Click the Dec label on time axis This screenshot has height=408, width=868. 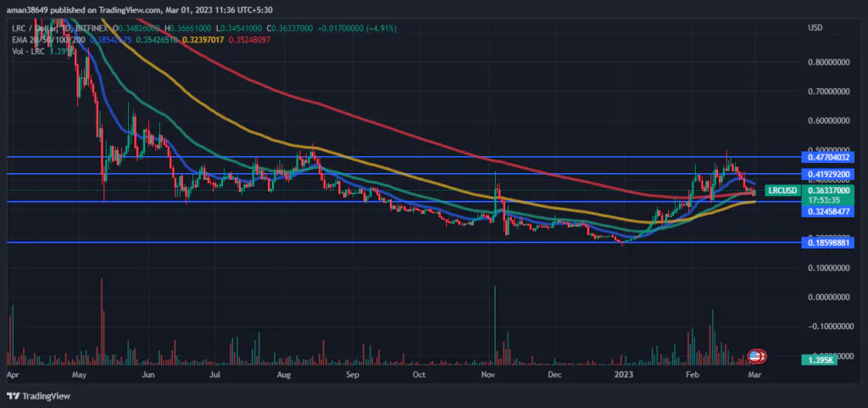click(x=555, y=375)
